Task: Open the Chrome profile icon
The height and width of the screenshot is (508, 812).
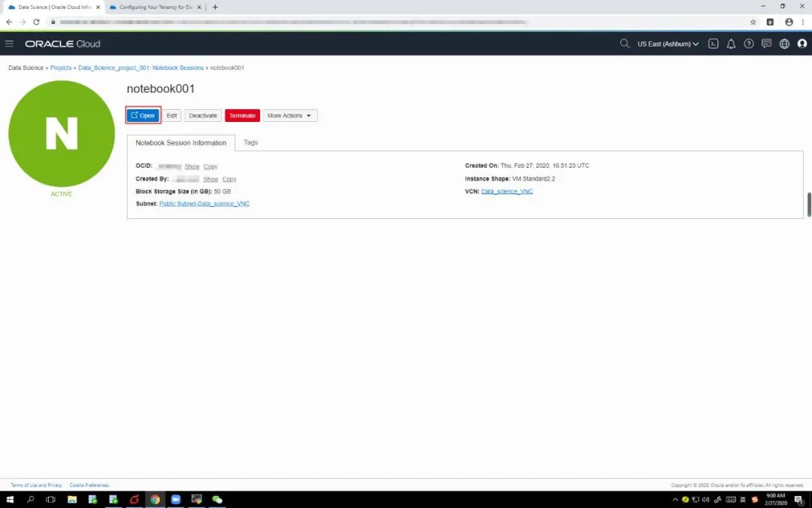Action: tap(789, 23)
